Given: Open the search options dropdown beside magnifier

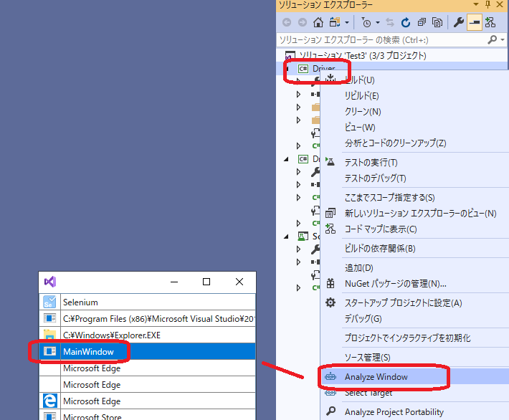Looking at the screenshot, I should point(503,39).
